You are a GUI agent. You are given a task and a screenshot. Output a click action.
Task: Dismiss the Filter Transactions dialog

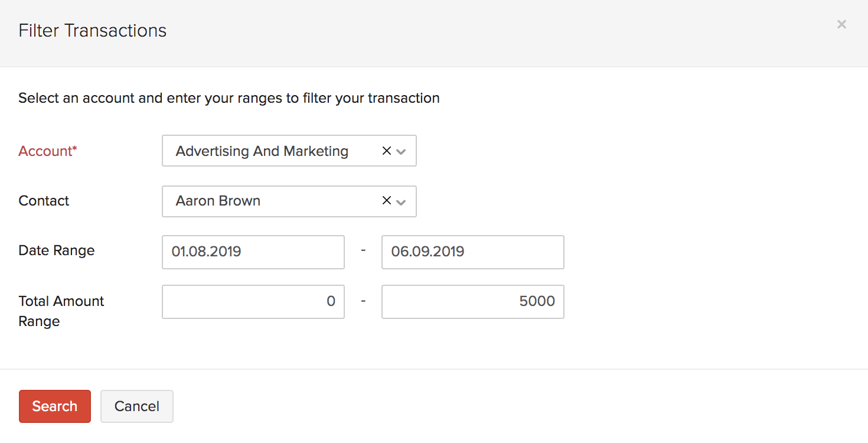pos(841,24)
